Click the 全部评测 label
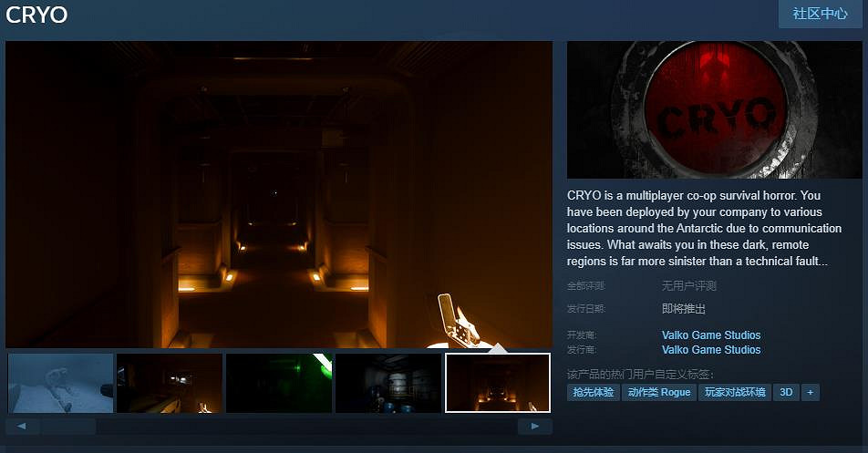Image resolution: width=868 pixels, height=453 pixels. tap(585, 286)
